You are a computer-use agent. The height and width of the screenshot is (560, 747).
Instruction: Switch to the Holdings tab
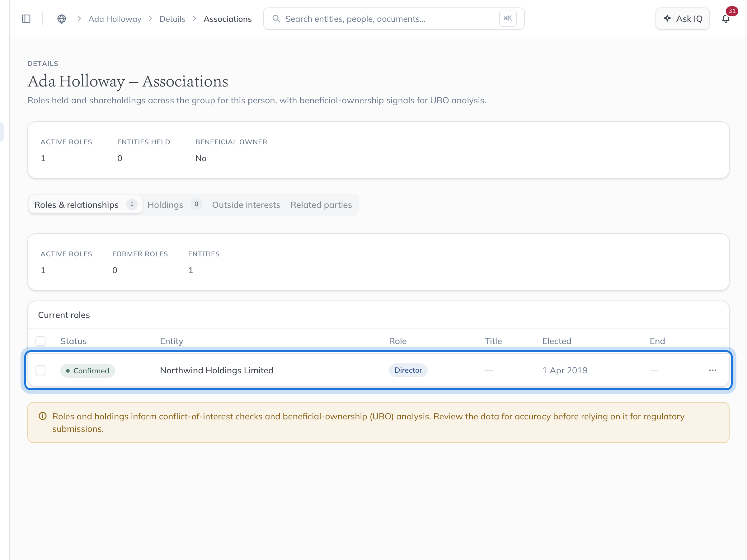[x=175, y=205]
